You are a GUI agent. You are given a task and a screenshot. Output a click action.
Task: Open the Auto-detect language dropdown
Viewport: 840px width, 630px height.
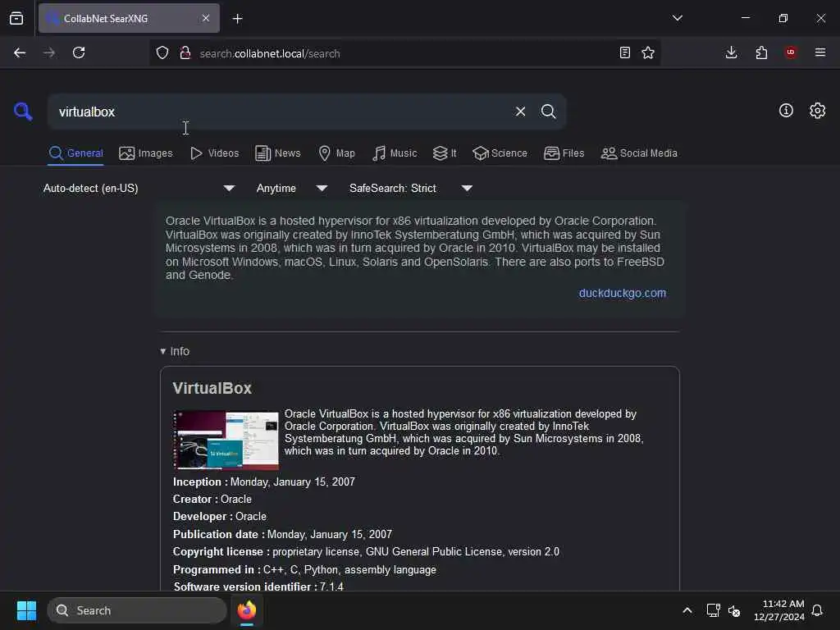coord(139,188)
